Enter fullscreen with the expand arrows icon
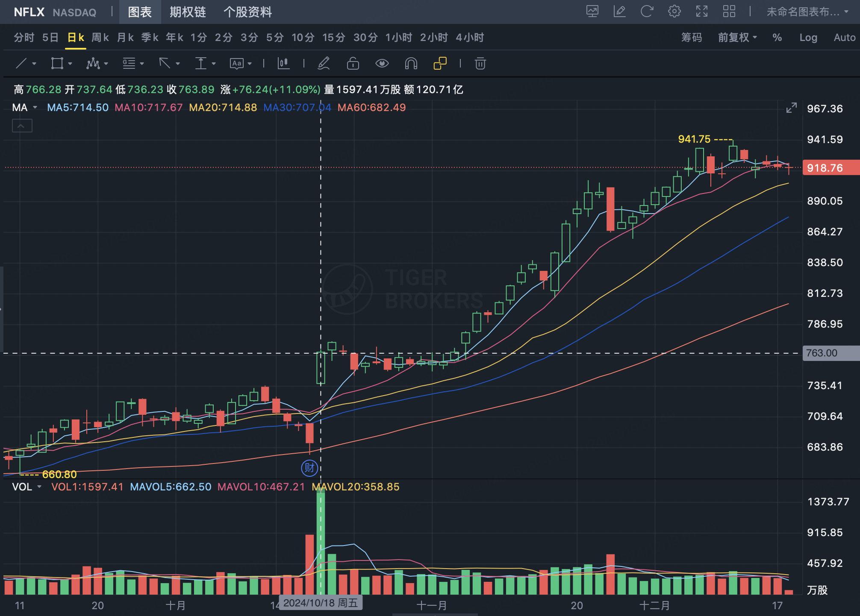Image resolution: width=860 pixels, height=616 pixels. pyautogui.click(x=701, y=12)
